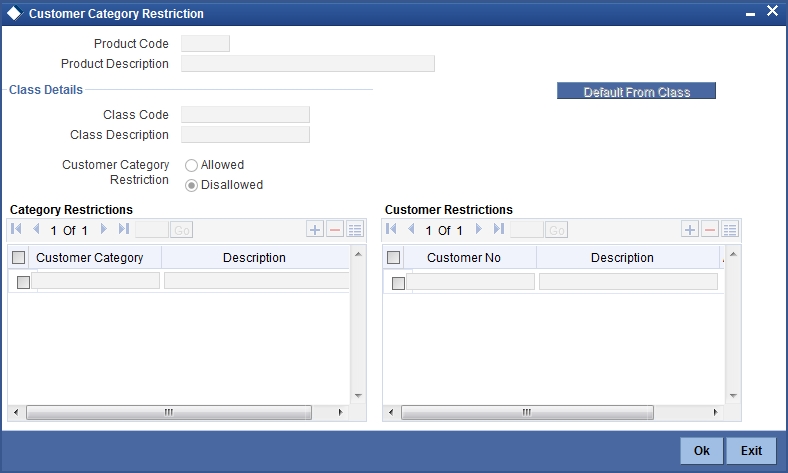Close the Customer Category Restriction window

pyautogui.click(x=772, y=11)
